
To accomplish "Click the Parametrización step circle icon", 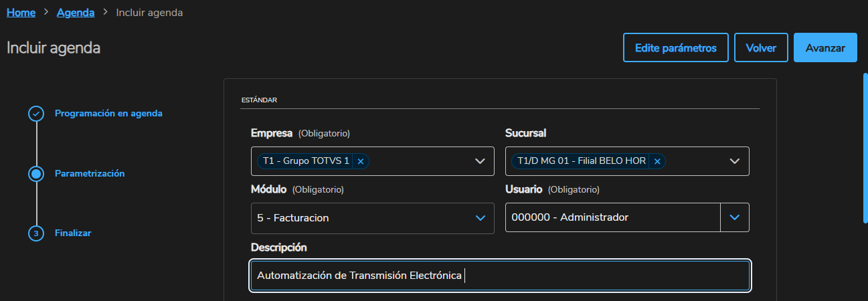I will [x=36, y=174].
